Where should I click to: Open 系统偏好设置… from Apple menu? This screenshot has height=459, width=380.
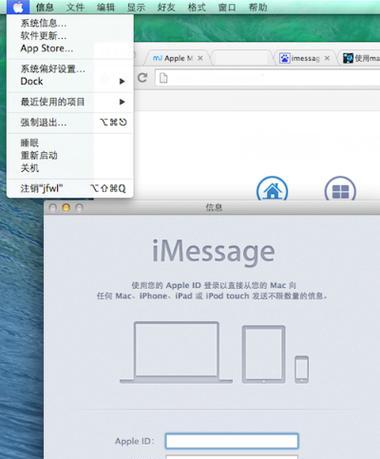pyautogui.click(x=70, y=69)
